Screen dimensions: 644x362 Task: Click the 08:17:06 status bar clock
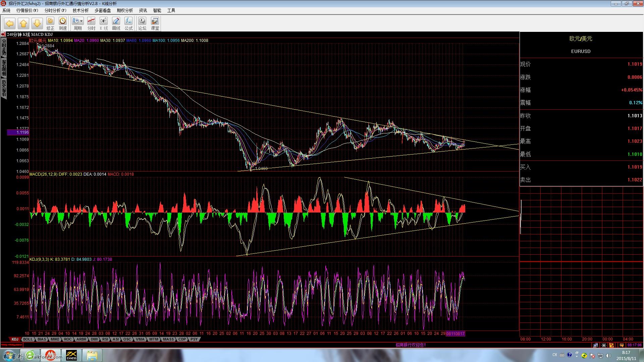coord(634,345)
